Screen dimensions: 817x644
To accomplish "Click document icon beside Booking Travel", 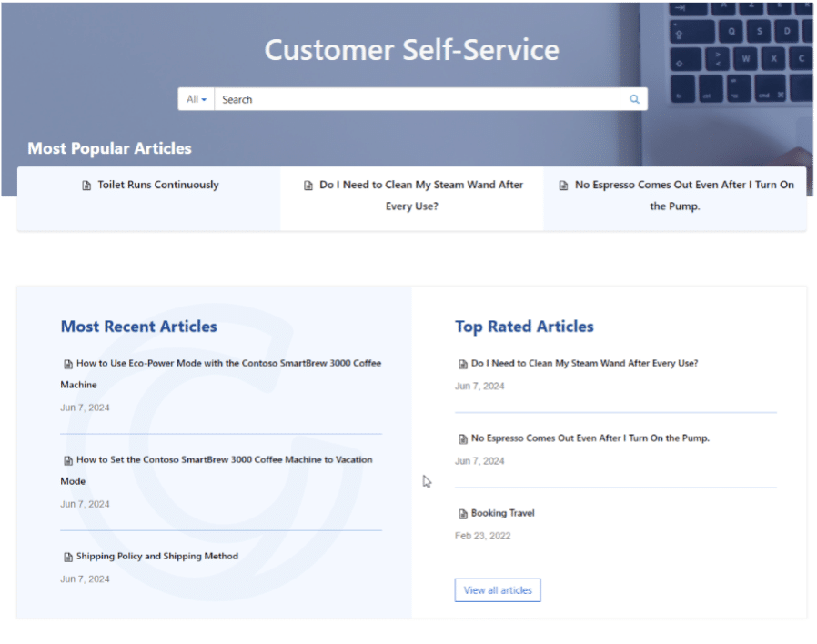I will click(x=463, y=514).
